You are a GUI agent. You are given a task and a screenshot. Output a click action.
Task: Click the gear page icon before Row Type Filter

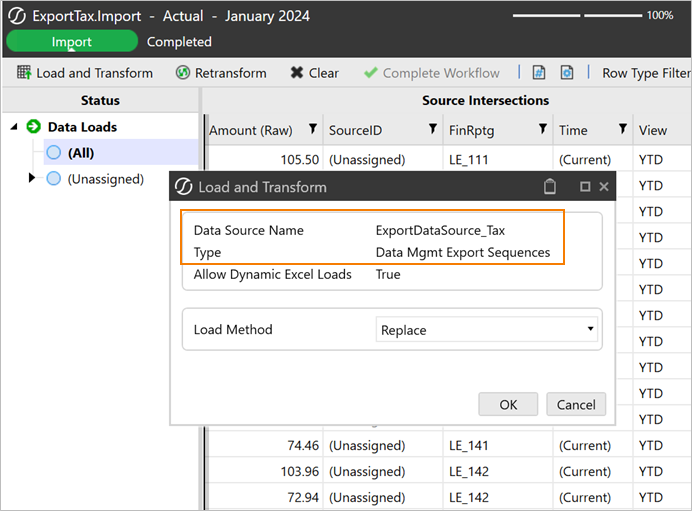(567, 73)
